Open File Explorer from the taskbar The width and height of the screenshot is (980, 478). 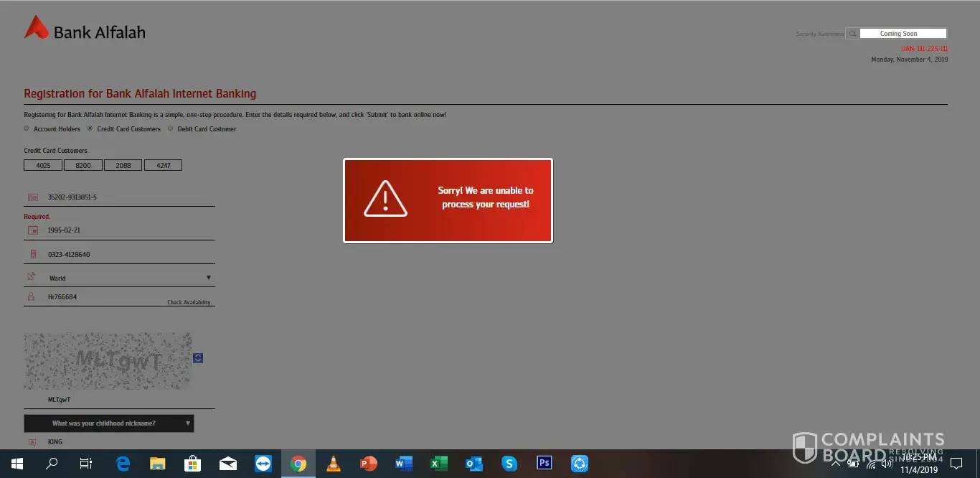click(x=157, y=464)
